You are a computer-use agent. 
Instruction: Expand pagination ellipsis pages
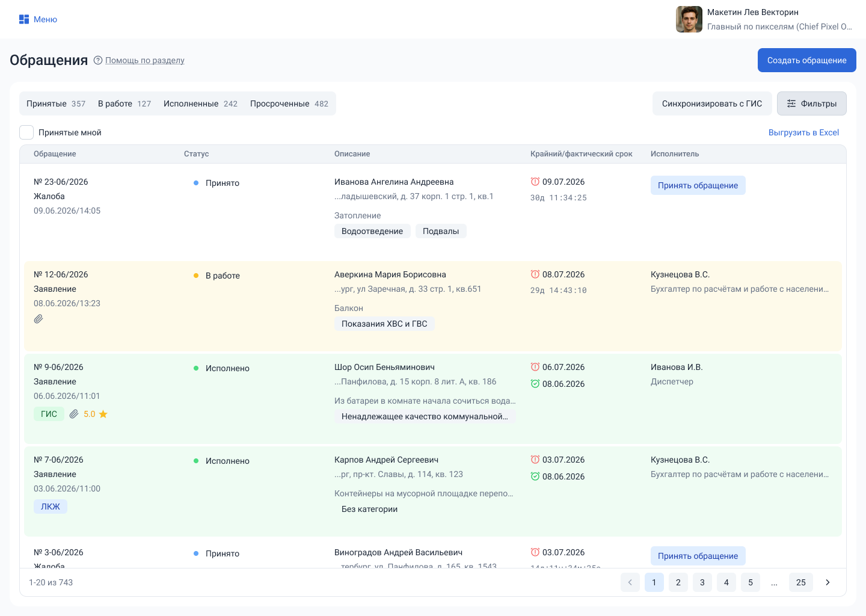[775, 582]
